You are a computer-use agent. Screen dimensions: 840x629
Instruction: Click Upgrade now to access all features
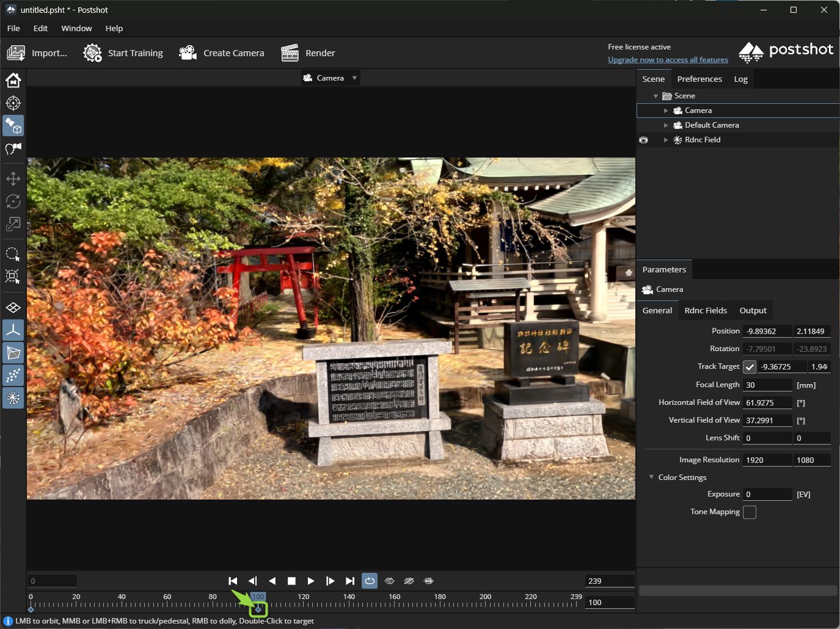click(668, 60)
